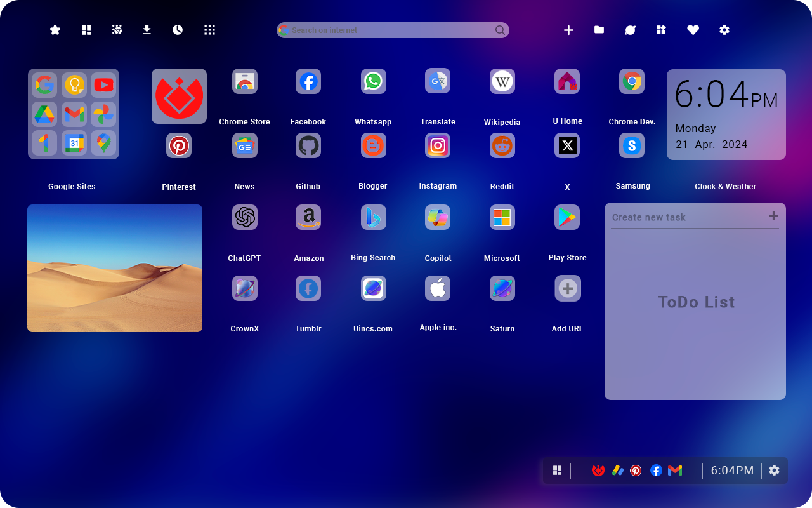This screenshot has width=812, height=508.
Task: Open the Chrome Store shortcut
Action: (x=245, y=81)
